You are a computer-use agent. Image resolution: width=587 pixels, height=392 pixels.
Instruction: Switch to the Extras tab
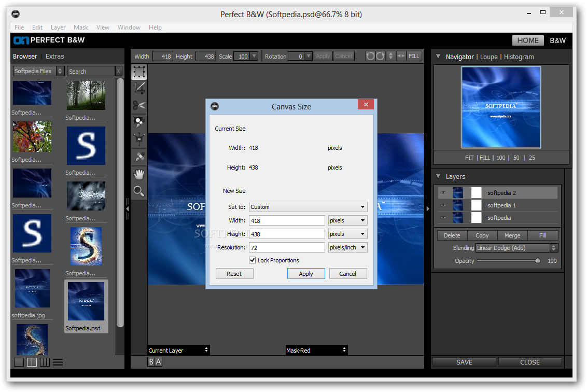(x=54, y=56)
